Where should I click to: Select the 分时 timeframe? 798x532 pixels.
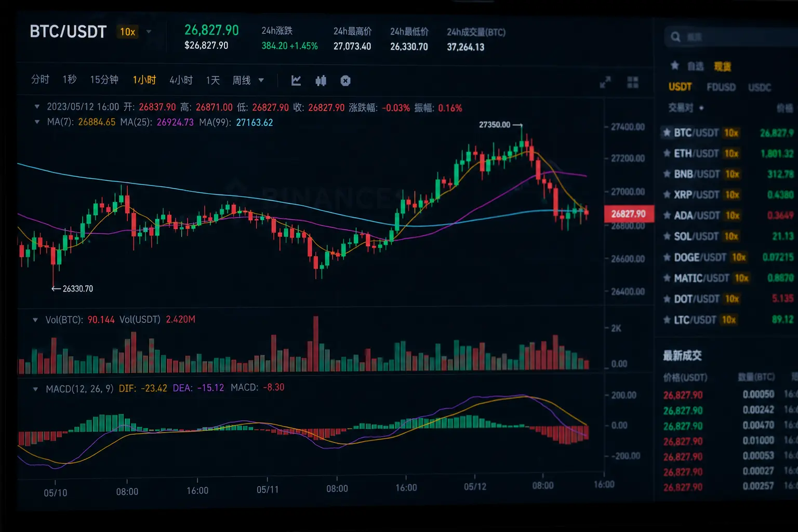coord(40,79)
